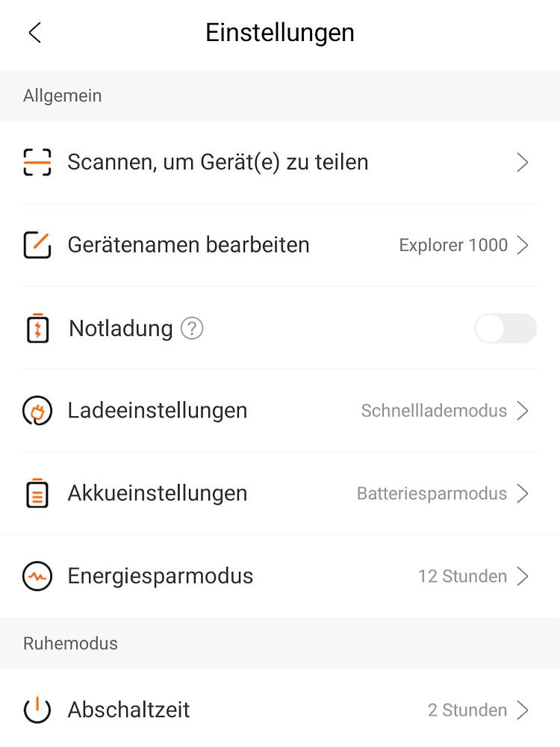The height and width of the screenshot is (747, 560).
Task: Click the Abschaltzeit power icon
Action: [37, 710]
